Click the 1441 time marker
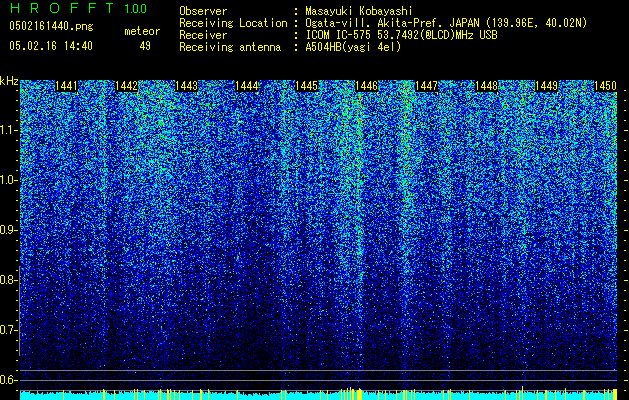This screenshot has height=400, width=629. tap(66, 86)
